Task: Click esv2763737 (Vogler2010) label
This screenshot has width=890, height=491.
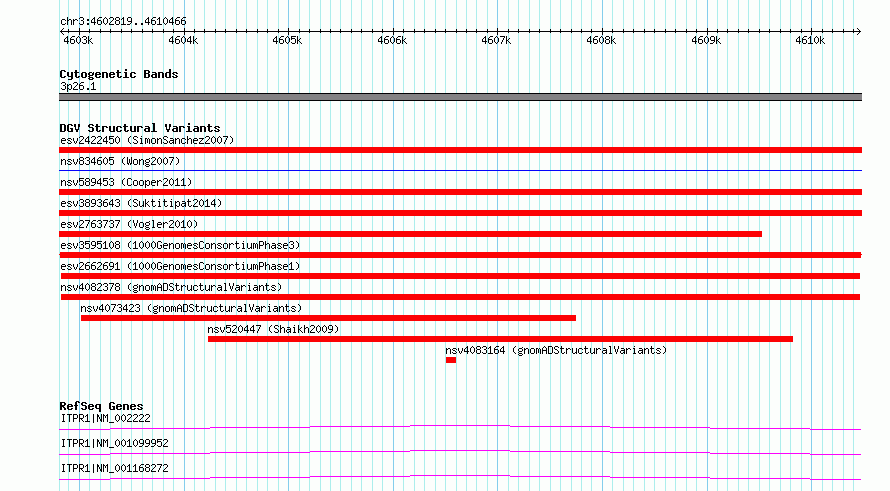Action: pos(129,224)
